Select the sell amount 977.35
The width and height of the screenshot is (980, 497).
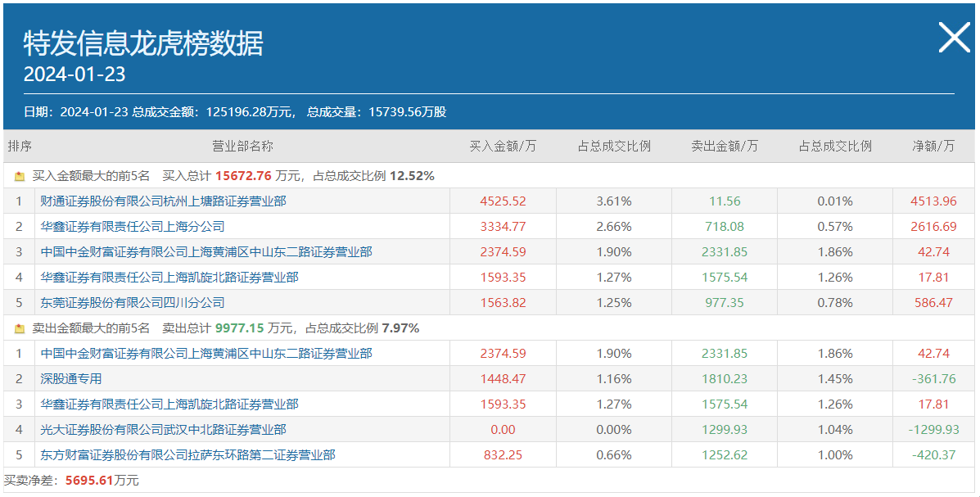[725, 303]
